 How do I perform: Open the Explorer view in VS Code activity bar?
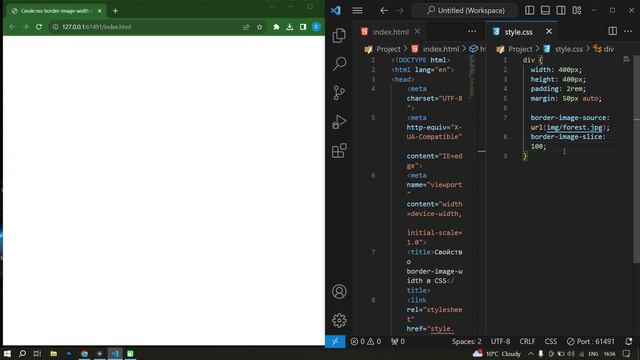339,36
